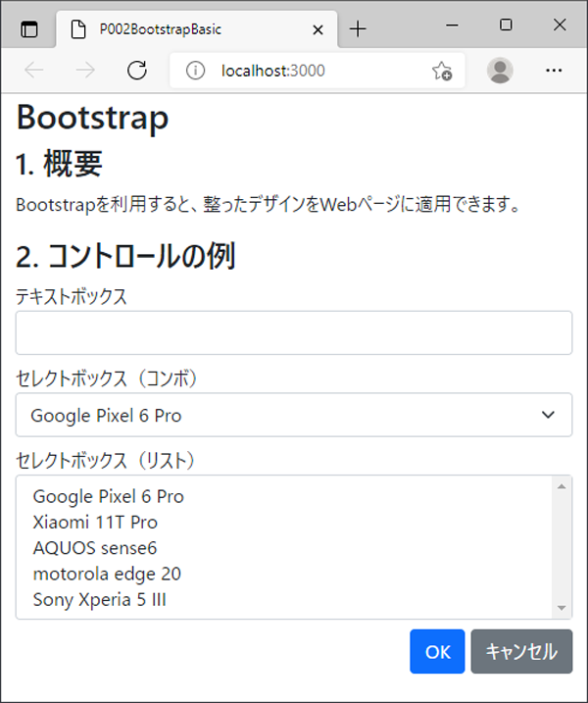Close the browser window
This screenshot has width=588, height=703.
click(560, 25)
